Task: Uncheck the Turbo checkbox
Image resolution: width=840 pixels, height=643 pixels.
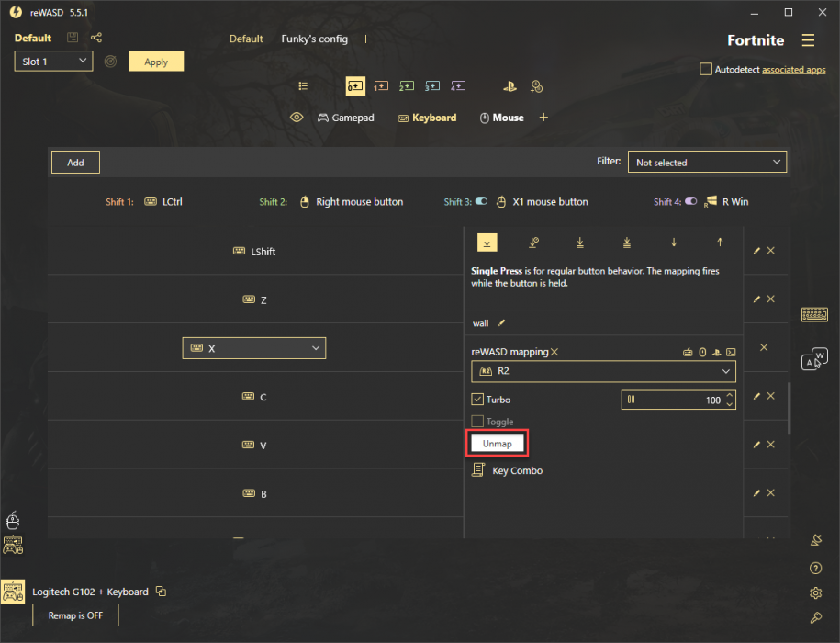Action: point(477,400)
